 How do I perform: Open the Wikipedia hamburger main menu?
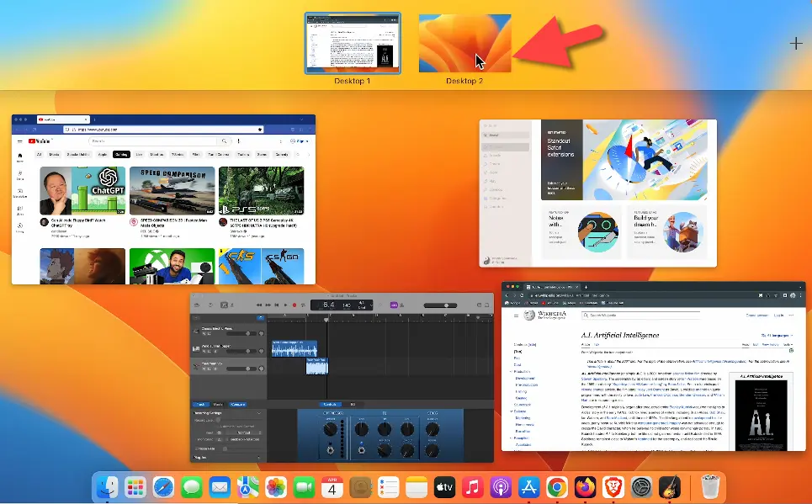point(517,316)
